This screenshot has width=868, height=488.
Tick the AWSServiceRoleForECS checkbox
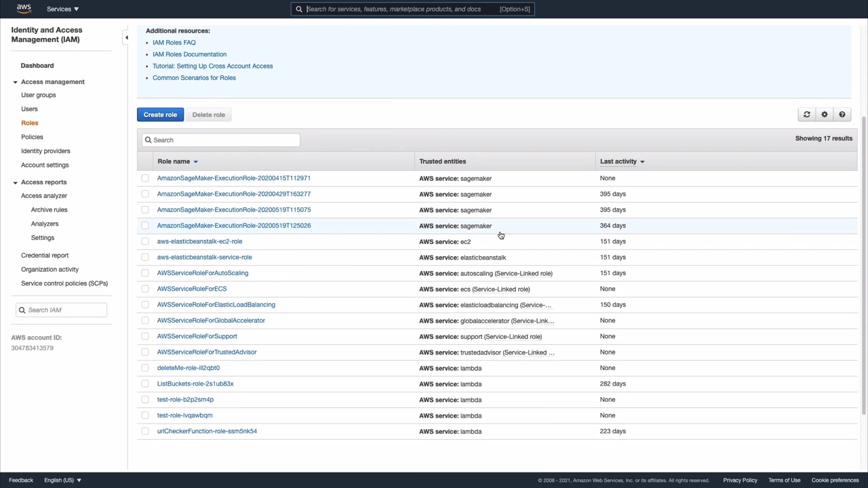coord(145,289)
